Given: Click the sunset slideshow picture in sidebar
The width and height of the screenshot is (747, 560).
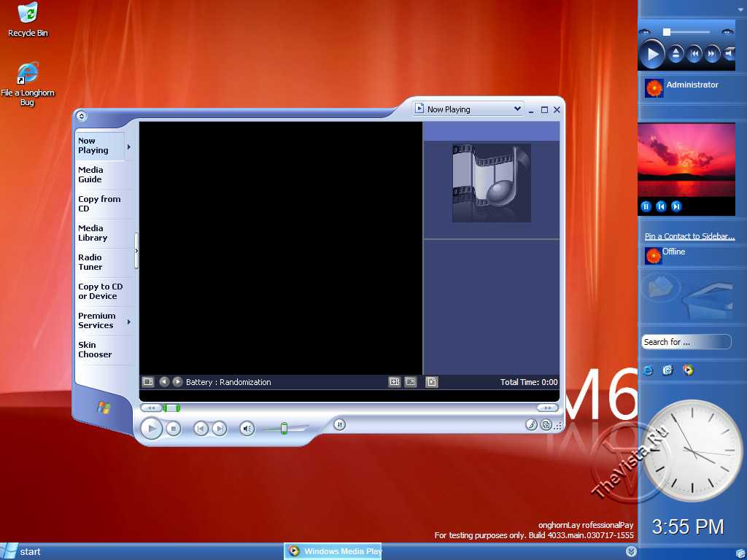Looking at the screenshot, I should [686, 160].
